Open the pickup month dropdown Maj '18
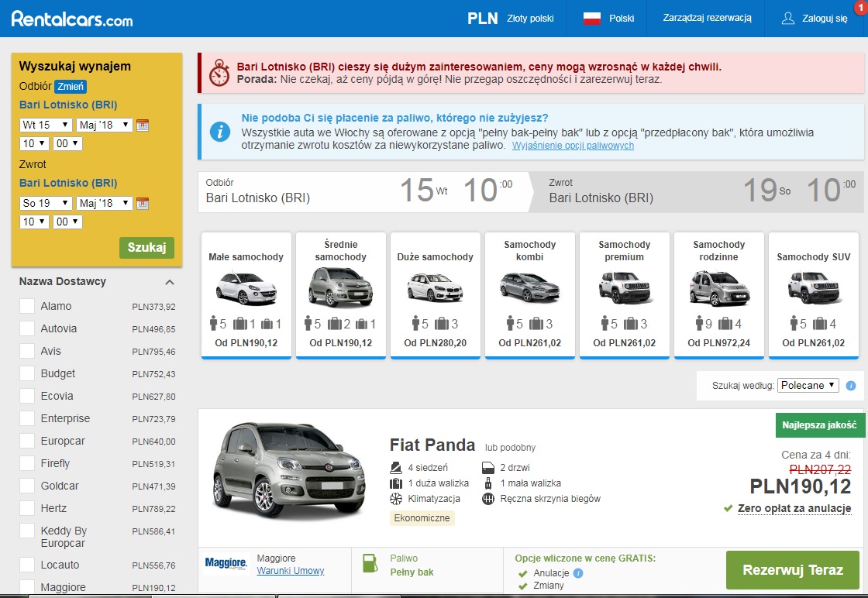Screen dimensions: 868x598 click(x=104, y=125)
